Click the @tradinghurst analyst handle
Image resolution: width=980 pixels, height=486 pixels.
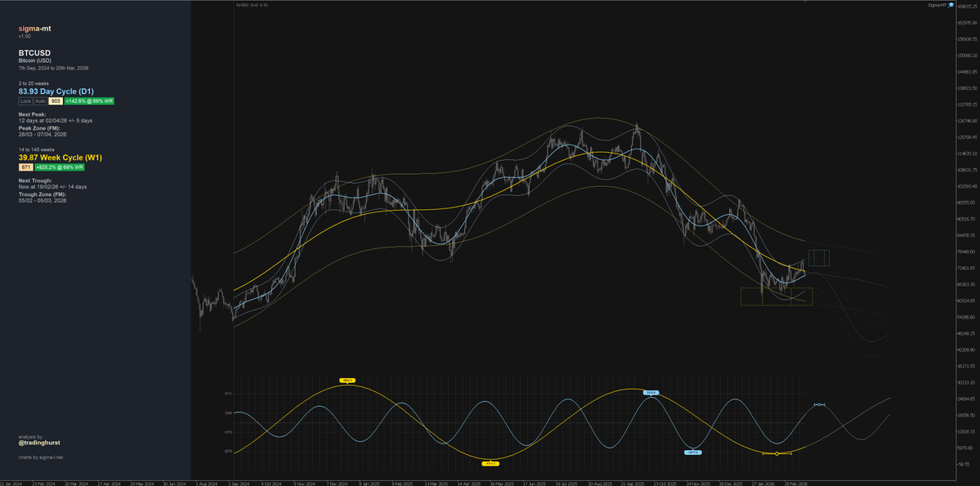(x=39, y=443)
